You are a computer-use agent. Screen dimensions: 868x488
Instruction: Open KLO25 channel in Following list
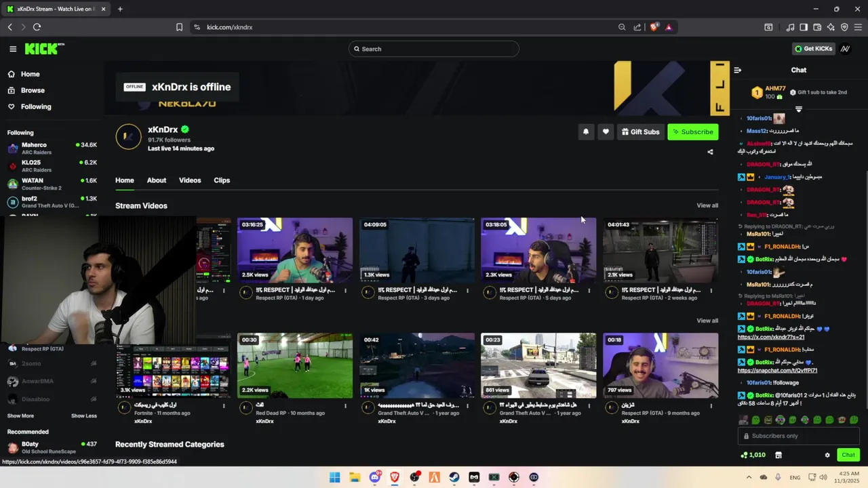(x=52, y=166)
